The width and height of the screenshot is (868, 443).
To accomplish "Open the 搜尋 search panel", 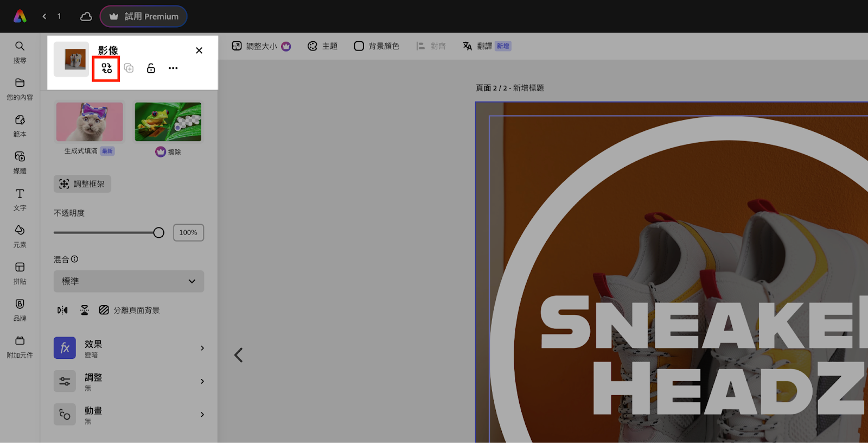I will coord(20,53).
